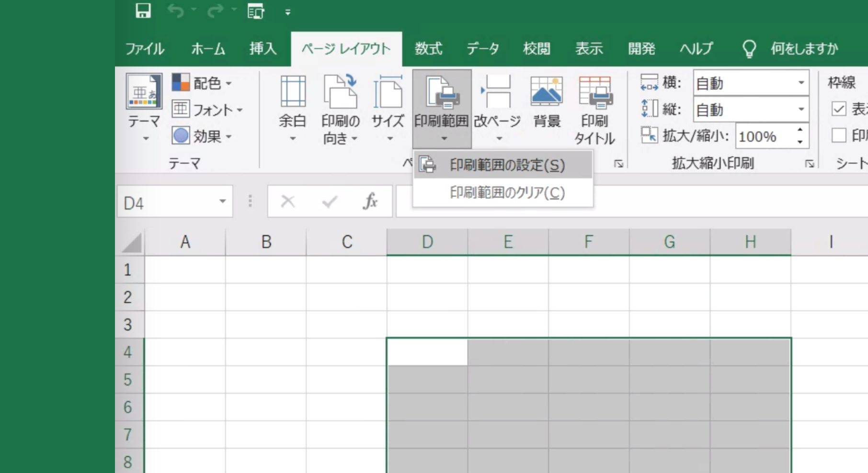Open the テーマ themes gallery
868x473 pixels.
[x=144, y=108]
